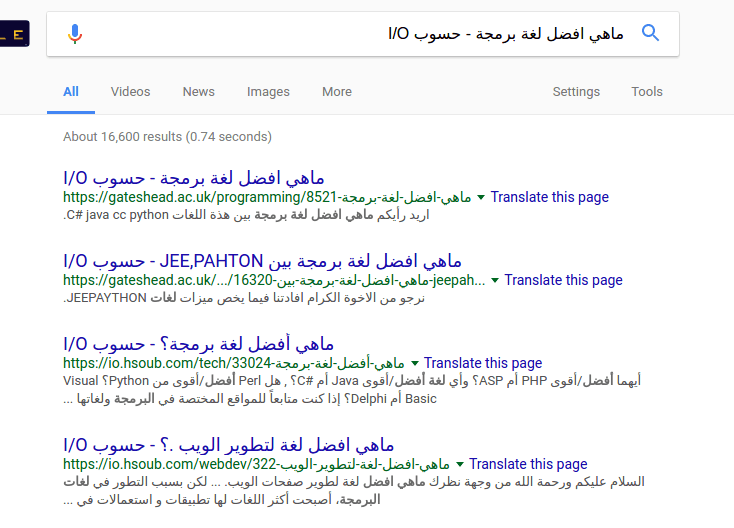The height and width of the screenshot is (528, 734).
Task: Switch to the News tab
Action: pos(198,92)
